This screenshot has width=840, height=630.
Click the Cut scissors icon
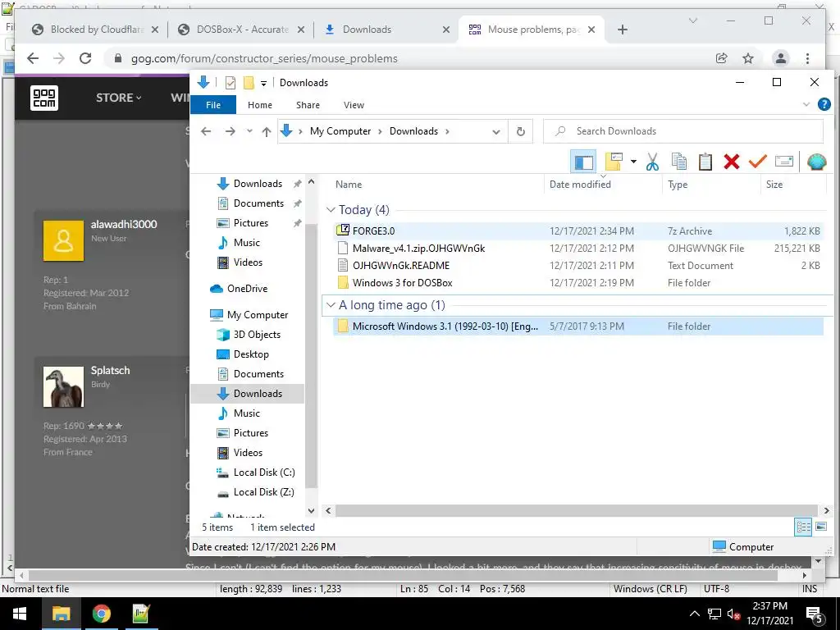652,162
